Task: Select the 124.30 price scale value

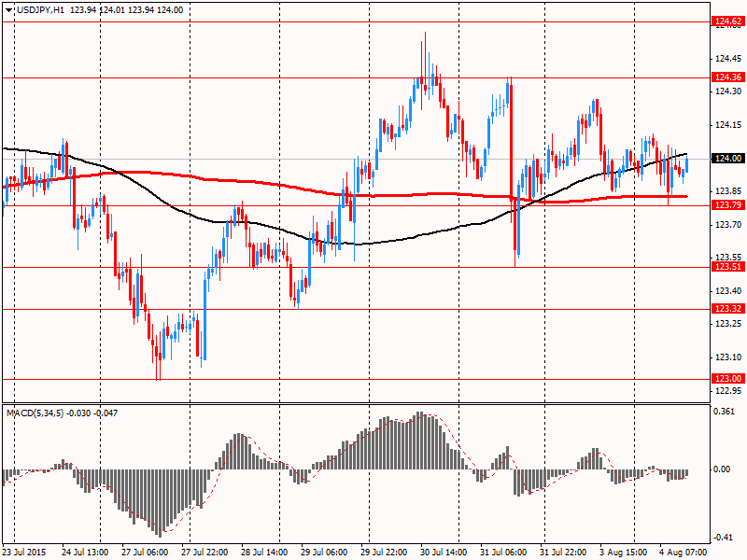Action: pyautogui.click(x=728, y=91)
